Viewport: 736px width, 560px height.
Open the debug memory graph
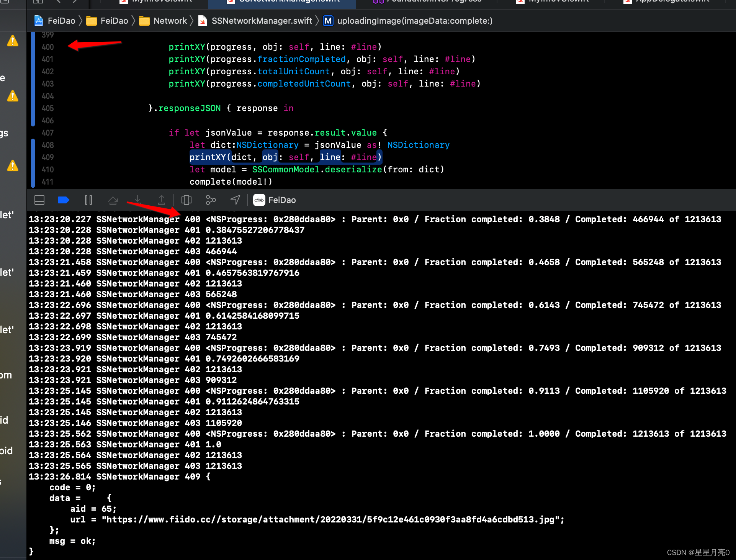point(211,200)
